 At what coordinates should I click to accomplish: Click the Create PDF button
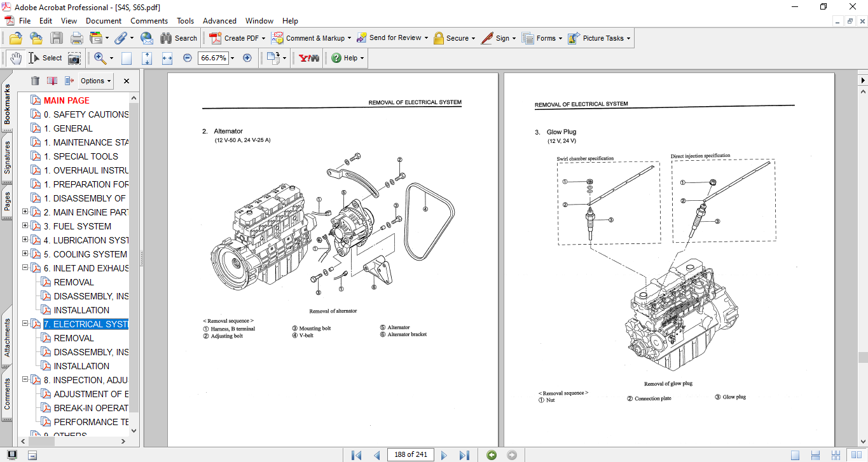click(x=235, y=38)
